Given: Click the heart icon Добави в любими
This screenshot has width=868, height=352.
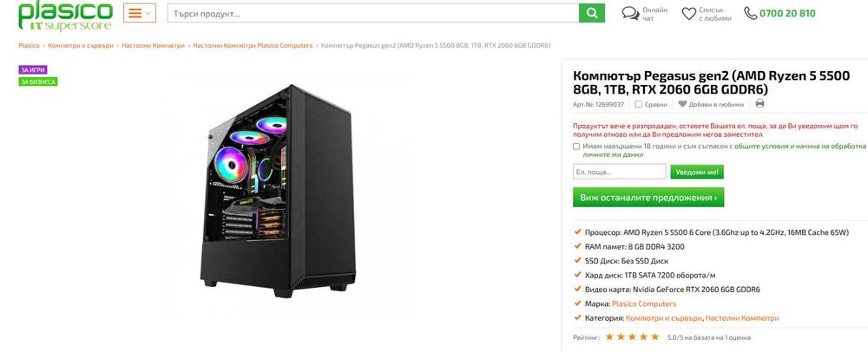Looking at the screenshot, I should [x=682, y=104].
